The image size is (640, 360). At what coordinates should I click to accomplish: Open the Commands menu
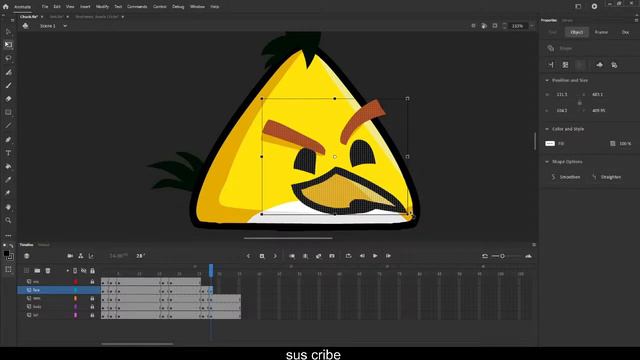(x=137, y=7)
